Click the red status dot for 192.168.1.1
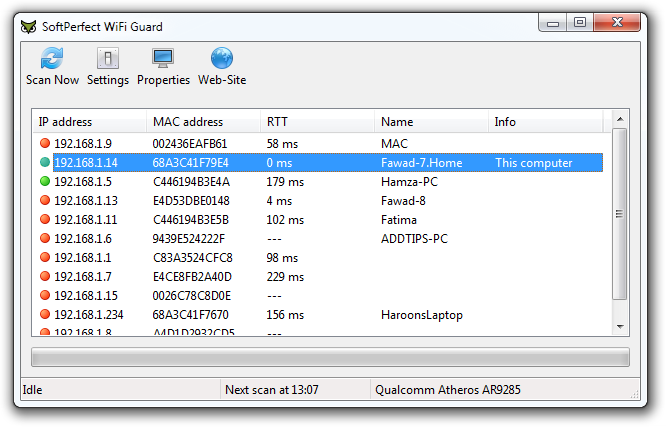This screenshot has height=427, width=666. pos(45,257)
